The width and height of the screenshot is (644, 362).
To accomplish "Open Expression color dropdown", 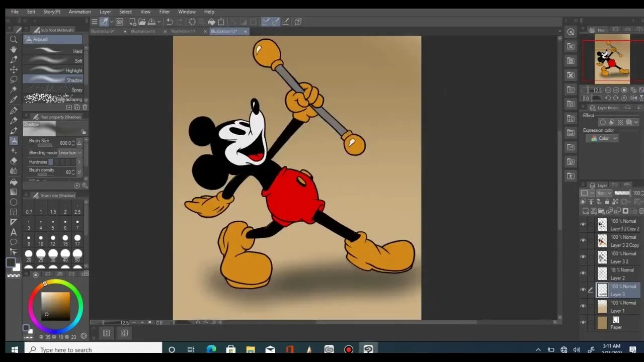I will [x=602, y=138].
